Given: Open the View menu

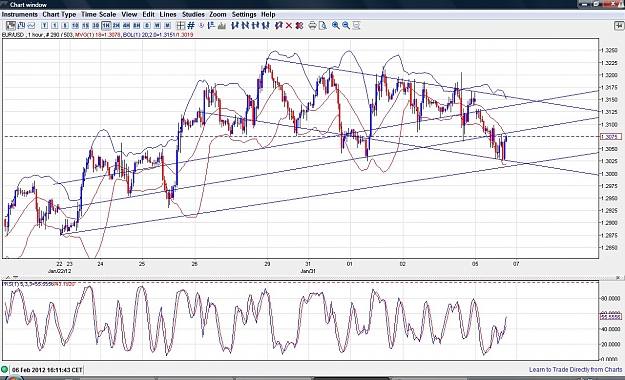Looking at the screenshot, I should click(x=129, y=14).
